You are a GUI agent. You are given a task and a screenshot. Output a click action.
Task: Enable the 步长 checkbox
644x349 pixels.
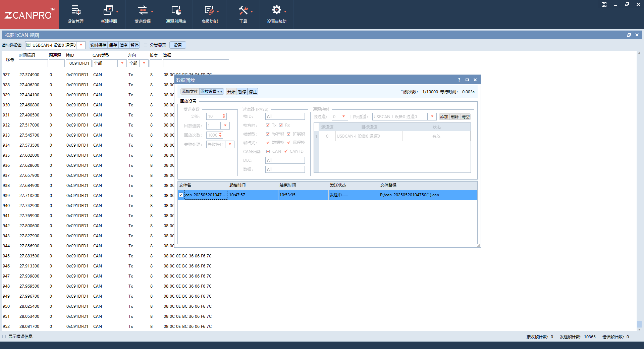(186, 116)
